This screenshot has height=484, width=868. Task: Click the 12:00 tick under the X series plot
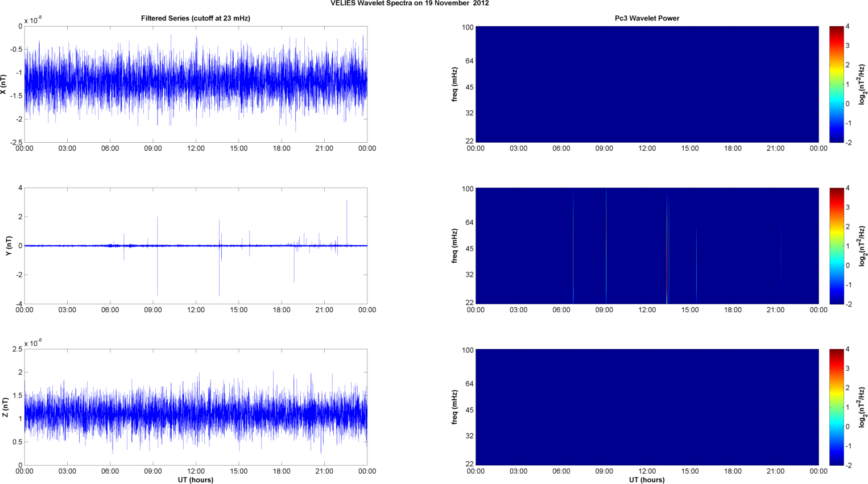[x=196, y=148]
